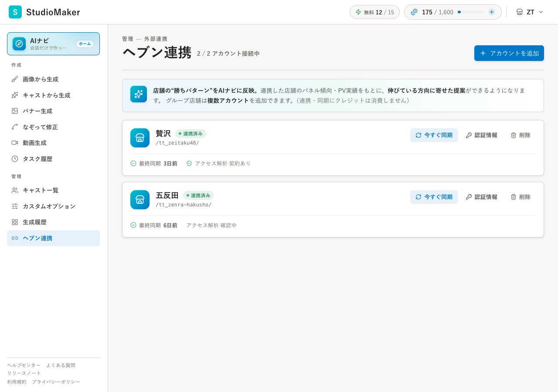Click アカウントを追加 button

[x=509, y=53]
